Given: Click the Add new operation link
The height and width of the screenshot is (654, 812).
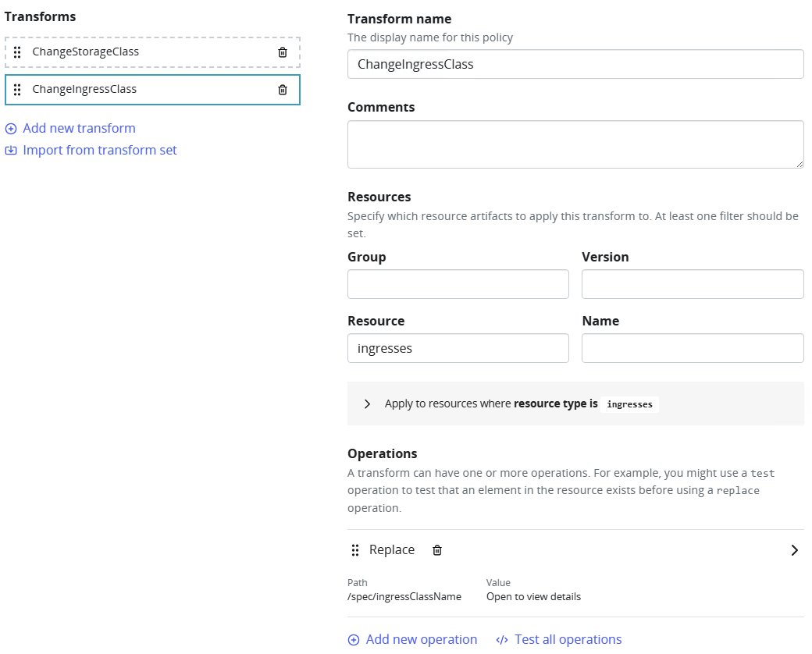Looking at the screenshot, I should tap(421, 640).
